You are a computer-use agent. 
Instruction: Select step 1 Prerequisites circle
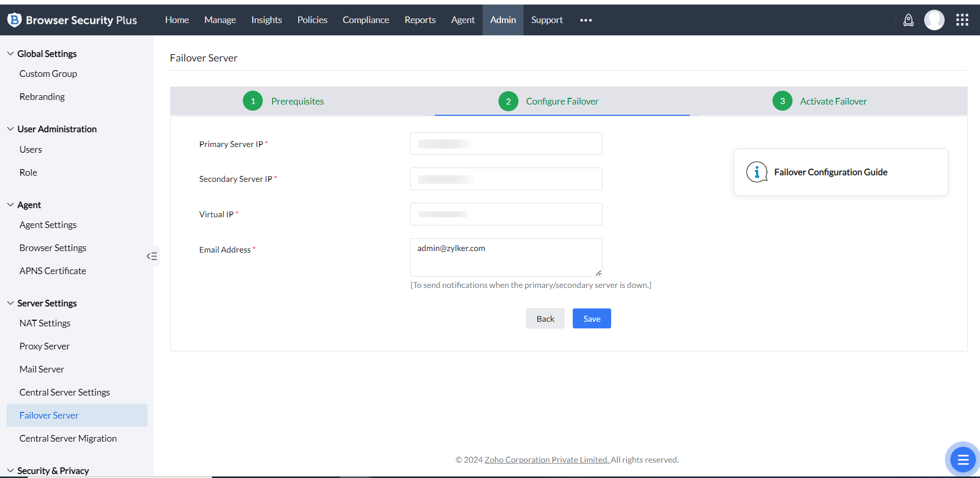coord(252,101)
